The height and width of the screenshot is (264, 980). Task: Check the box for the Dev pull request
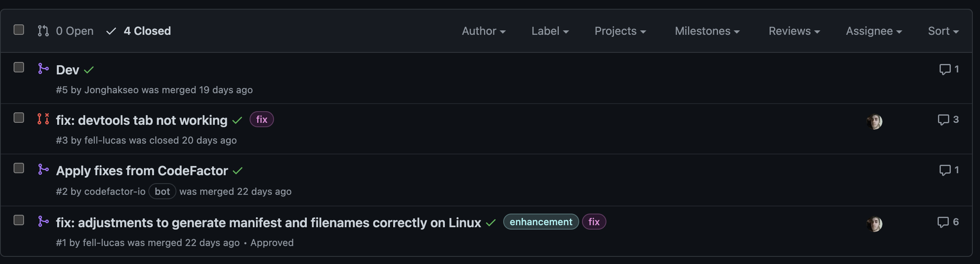click(19, 67)
